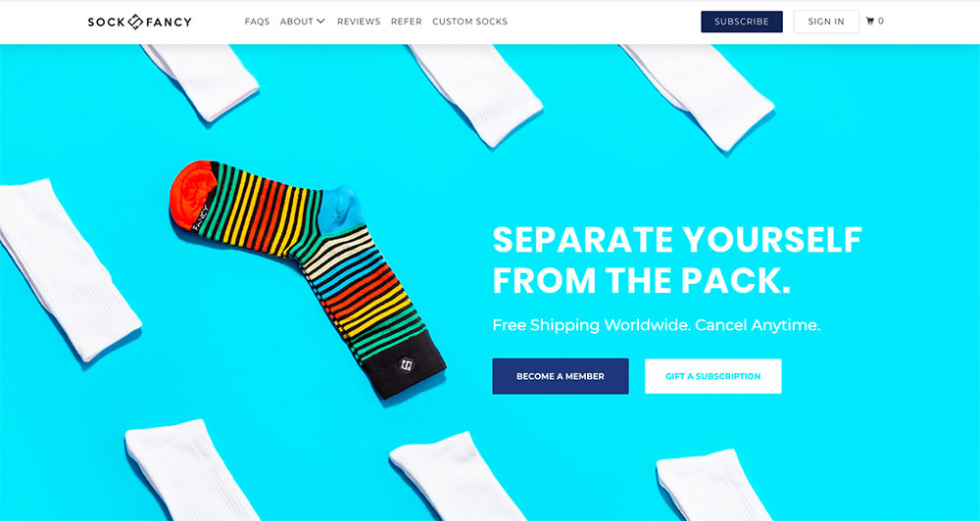980x521 pixels.
Task: Click the S badge on the sock cuff
Action: [407, 365]
